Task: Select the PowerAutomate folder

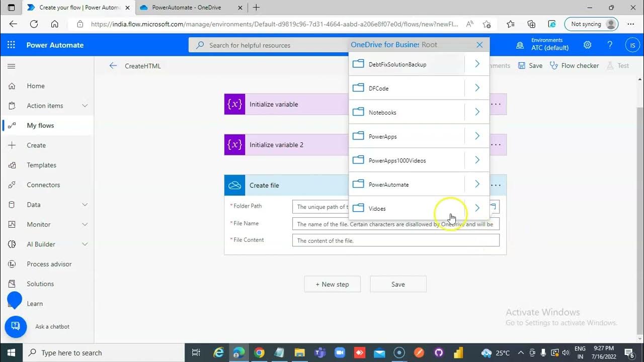Action: tap(407, 185)
